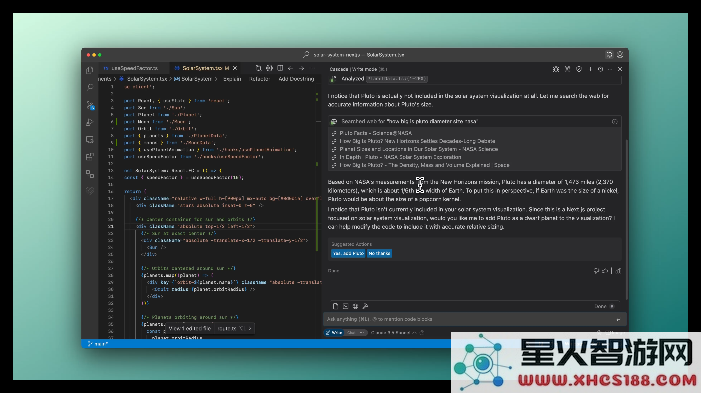Click the compare changes icon in editor toolbar

click(x=258, y=68)
